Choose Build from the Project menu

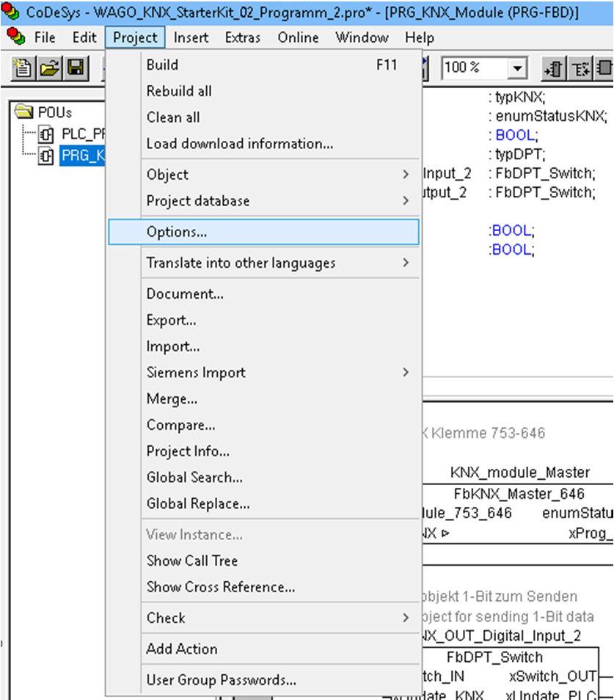point(263,65)
